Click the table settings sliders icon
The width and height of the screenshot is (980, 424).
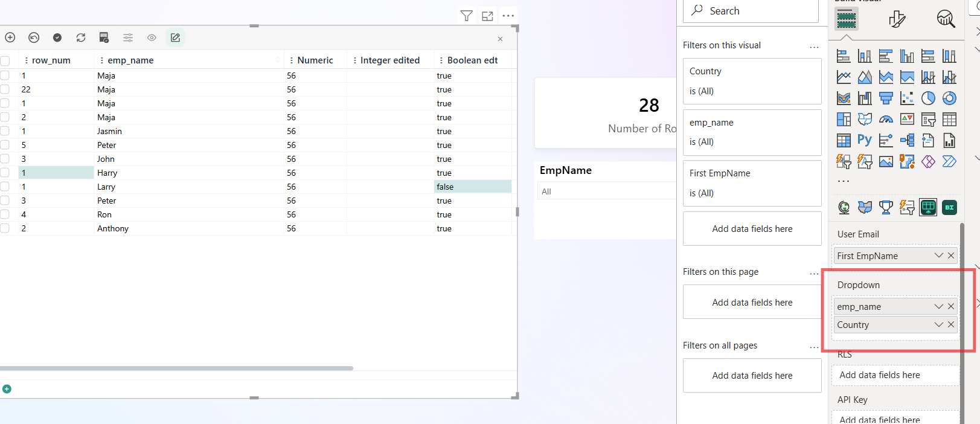128,37
